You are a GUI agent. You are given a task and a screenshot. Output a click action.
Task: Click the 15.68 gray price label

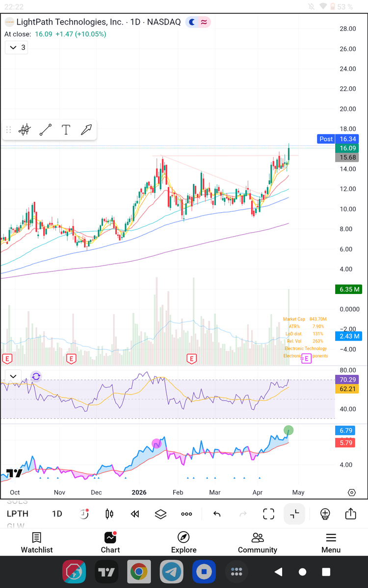click(x=348, y=157)
